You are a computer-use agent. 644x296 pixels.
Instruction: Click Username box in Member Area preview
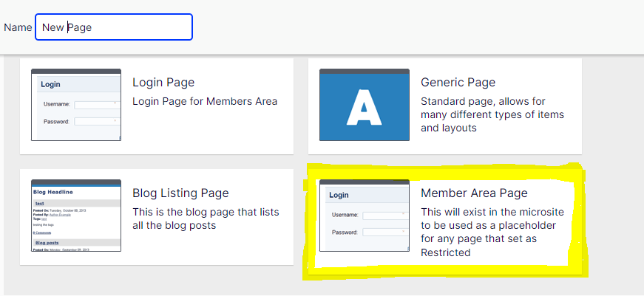[384, 215]
